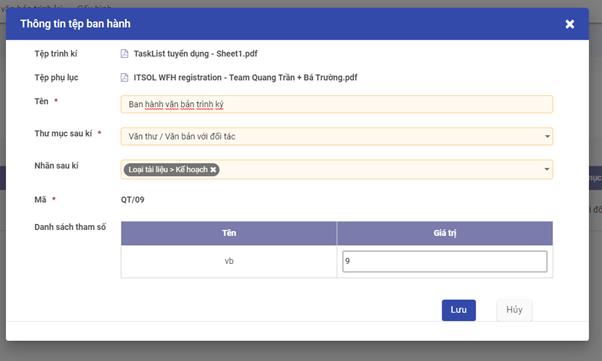Image resolution: width=602 pixels, height=361 pixels.
Task: Click the PDF icon beside TaskList tuyển dụng file
Action: coord(124,53)
